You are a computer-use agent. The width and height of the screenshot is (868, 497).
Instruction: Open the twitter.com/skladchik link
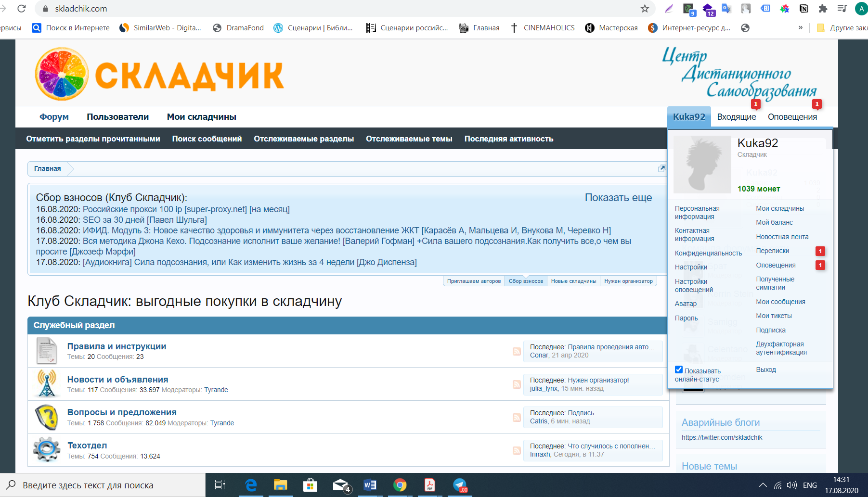[x=722, y=437]
